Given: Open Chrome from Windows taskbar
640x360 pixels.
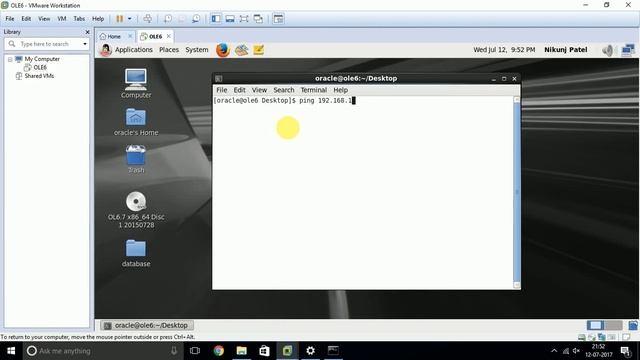Looking at the screenshot, I should (x=219, y=351).
